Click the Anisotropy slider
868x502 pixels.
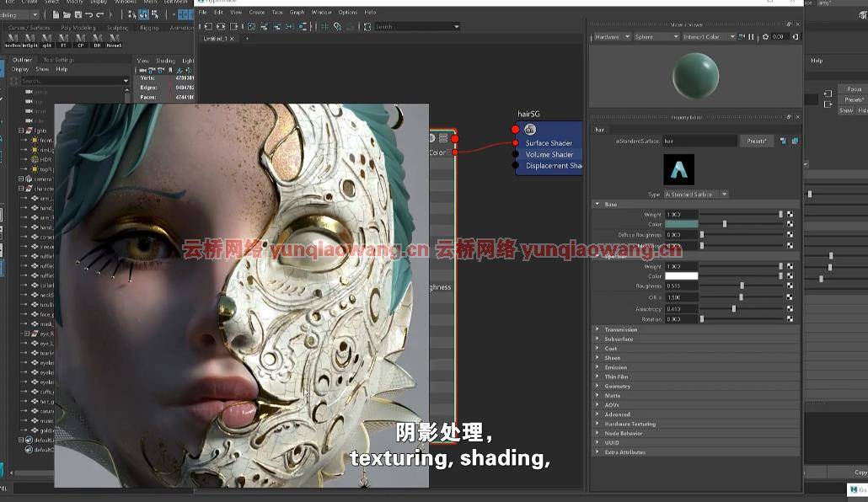point(741,309)
